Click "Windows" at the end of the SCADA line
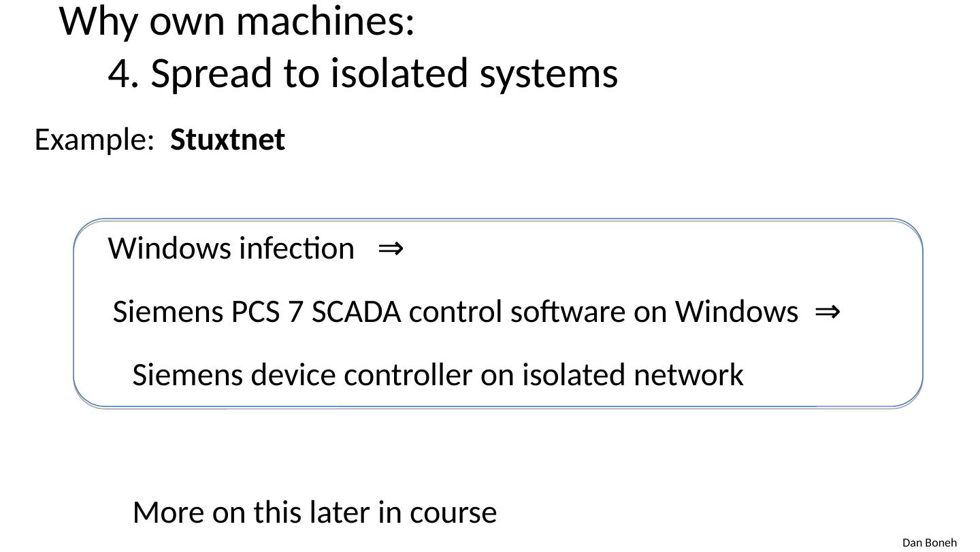 click(x=736, y=312)
